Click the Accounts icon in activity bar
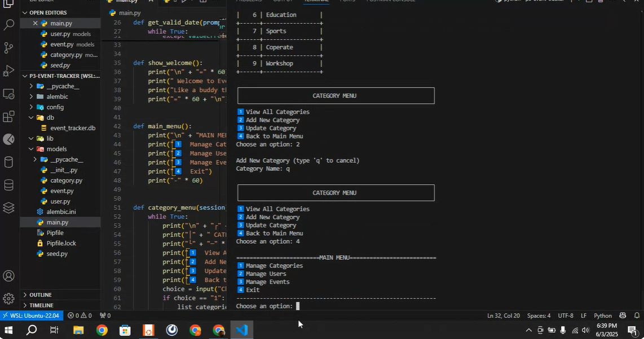Screen dimensions: 644x339 (x=8, y=276)
